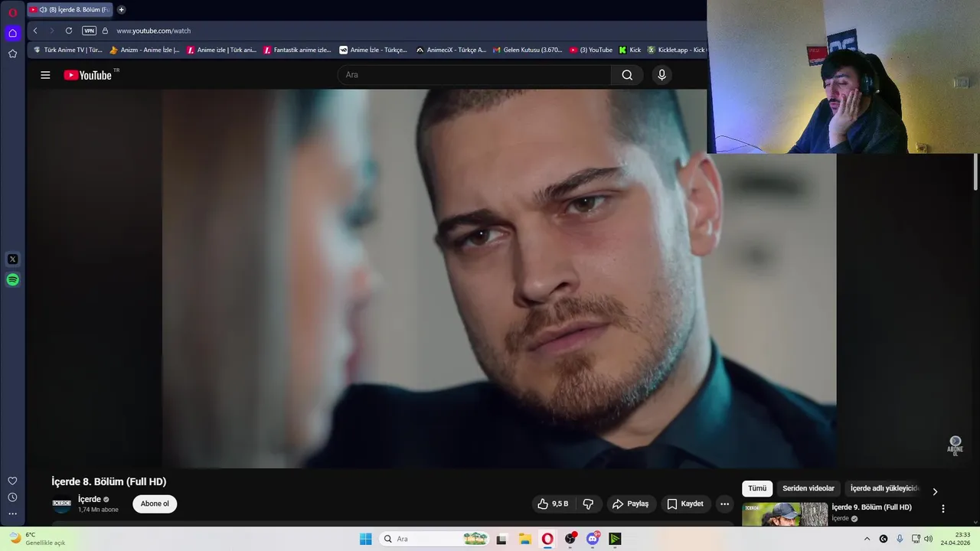Open the Fantastik anime izle bookmark
The height and width of the screenshot is (551, 980).
[297, 50]
